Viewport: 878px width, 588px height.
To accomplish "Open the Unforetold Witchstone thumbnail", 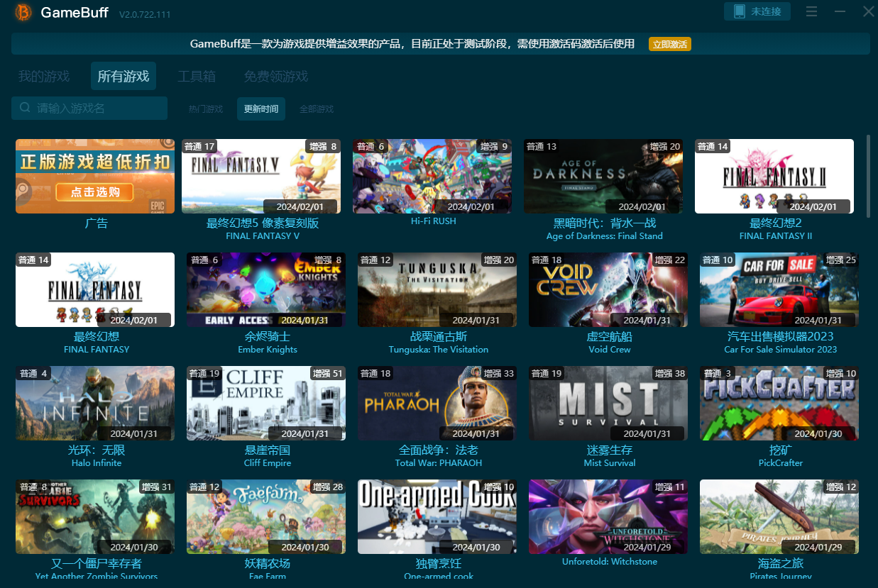I will [608, 516].
